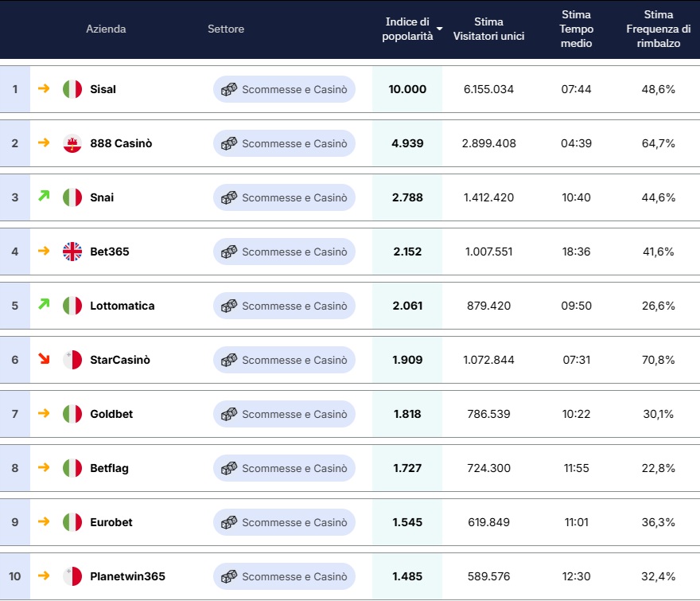Click Scommesse e Casinò tag in Sisal row
Image resolution: width=700 pixels, height=601 pixels.
click(284, 89)
